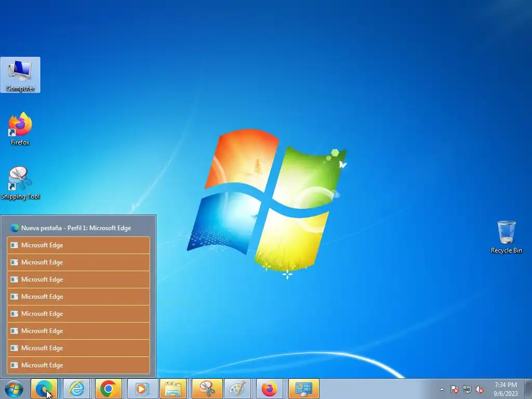Switch to Snipping Tool in the taskbar
Image resolution: width=532 pixels, height=399 pixels.
click(x=207, y=389)
